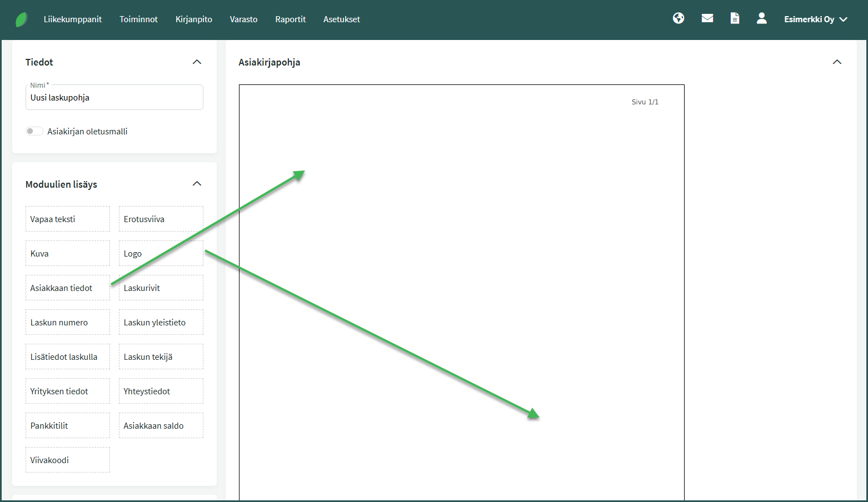868x502 pixels.
Task: Pick the Asiakkaan tiedot module
Action: pyautogui.click(x=67, y=288)
